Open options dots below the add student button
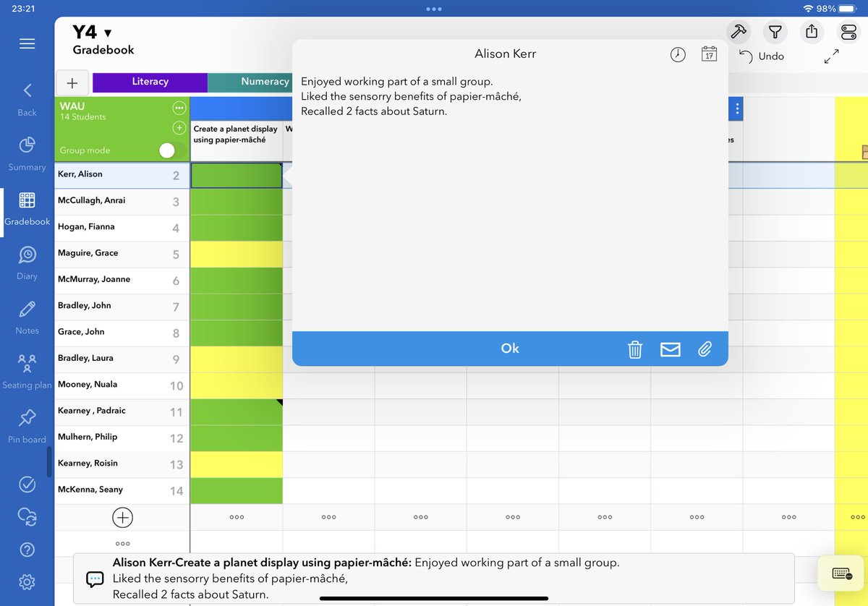This screenshot has width=868, height=606. point(123,543)
